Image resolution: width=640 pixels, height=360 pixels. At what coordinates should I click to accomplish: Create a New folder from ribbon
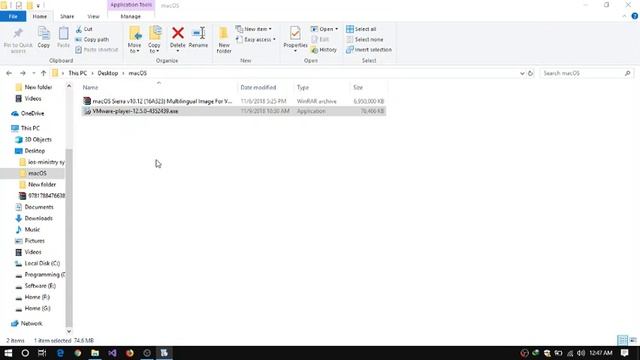[224, 40]
